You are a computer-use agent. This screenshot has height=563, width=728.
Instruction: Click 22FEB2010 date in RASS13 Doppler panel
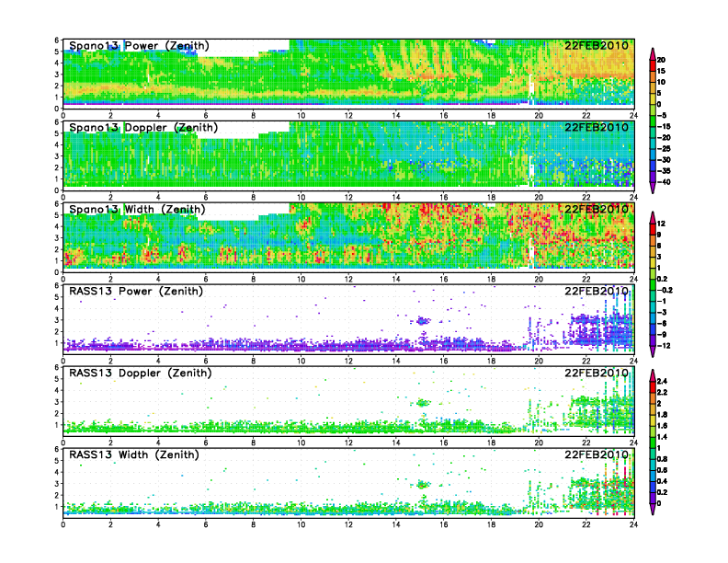597,373
